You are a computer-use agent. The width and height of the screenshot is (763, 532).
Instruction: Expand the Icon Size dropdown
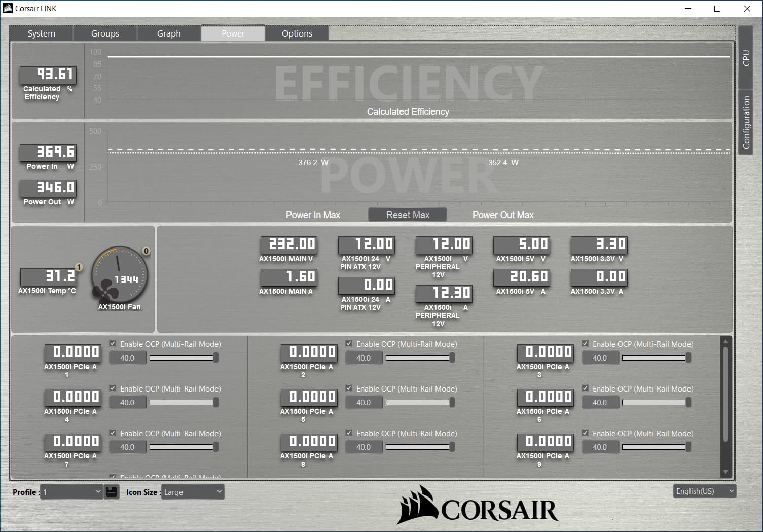coord(193,492)
